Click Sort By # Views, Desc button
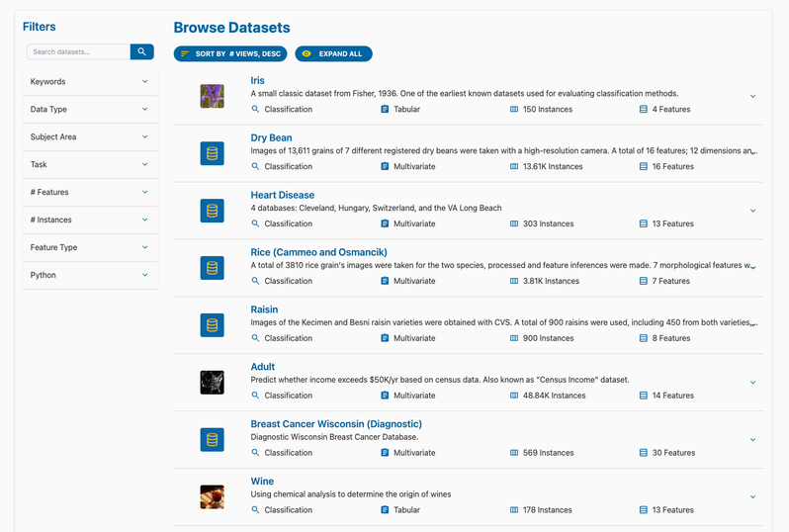The width and height of the screenshot is (789, 532). click(x=230, y=53)
